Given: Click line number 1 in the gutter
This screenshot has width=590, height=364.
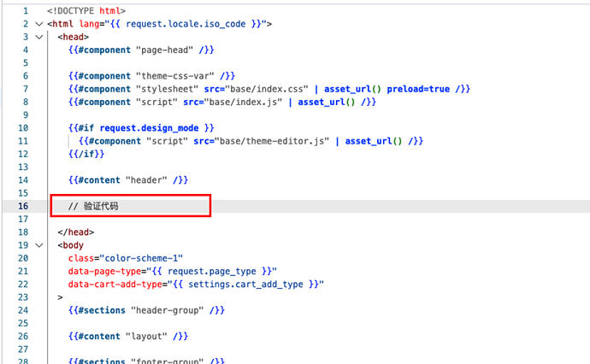Looking at the screenshot, I should [26, 11].
